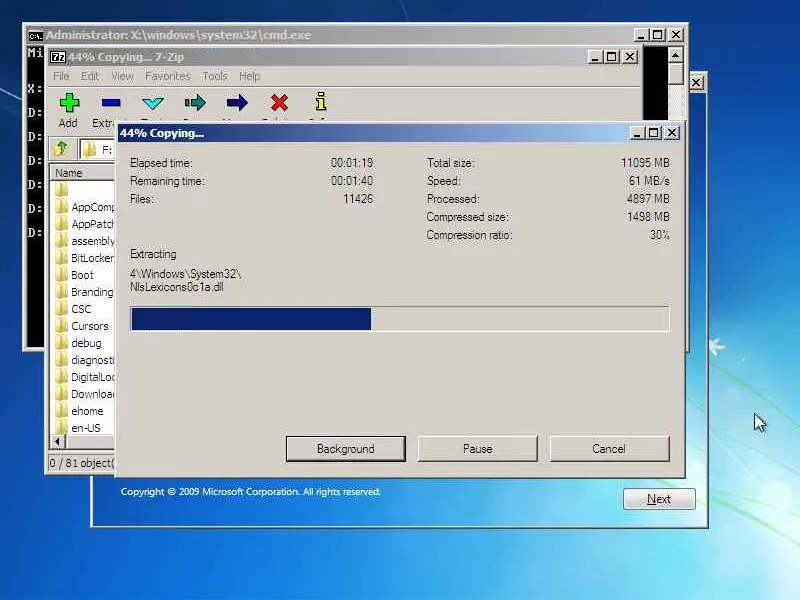Image resolution: width=800 pixels, height=600 pixels.
Task: Cancel the copying operation
Action: click(609, 448)
